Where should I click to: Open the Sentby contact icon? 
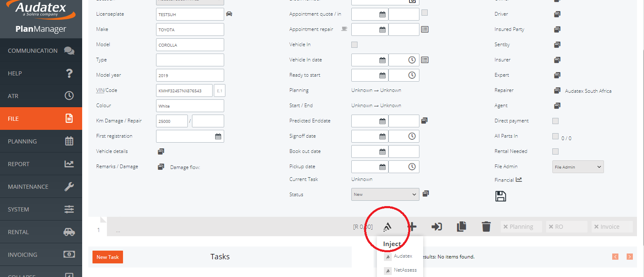click(x=557, y=45)
